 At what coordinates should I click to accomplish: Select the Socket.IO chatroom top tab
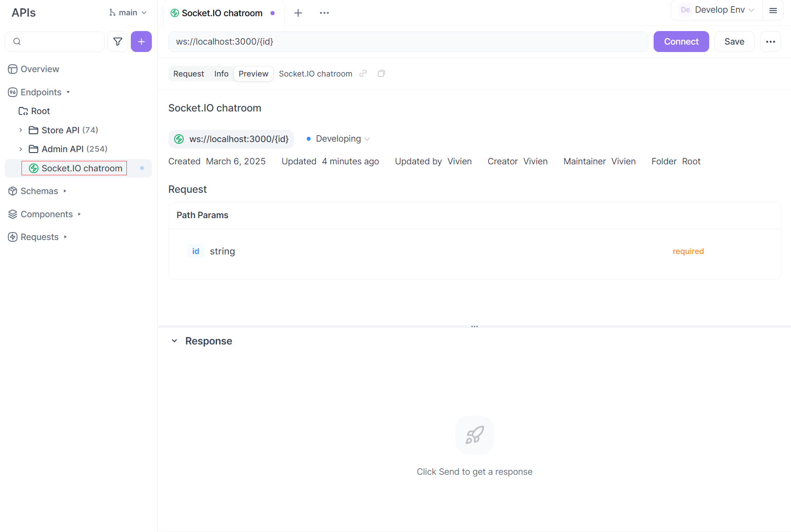(223, 13)
